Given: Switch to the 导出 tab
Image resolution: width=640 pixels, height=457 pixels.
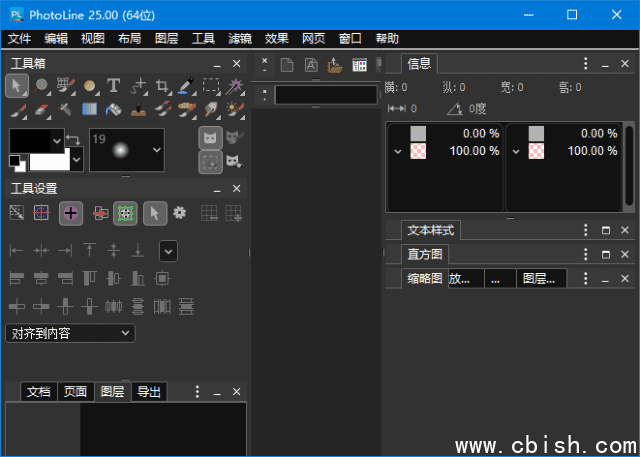Looking at the screenshot, I should [x=149, y=392].
